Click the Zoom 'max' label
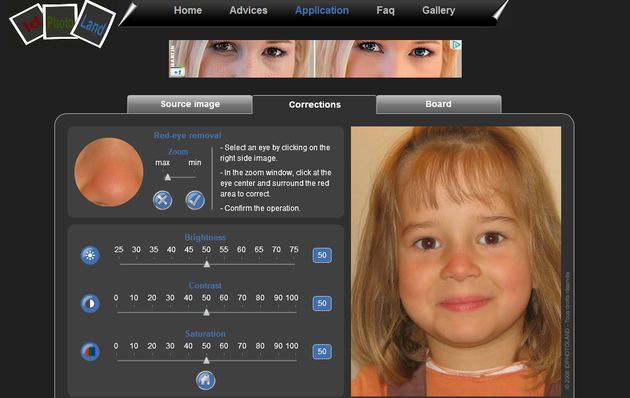 point(162,163)
